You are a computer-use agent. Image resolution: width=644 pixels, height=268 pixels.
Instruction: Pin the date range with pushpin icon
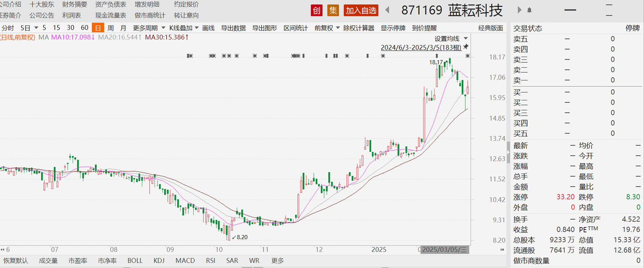coord(466,47)
